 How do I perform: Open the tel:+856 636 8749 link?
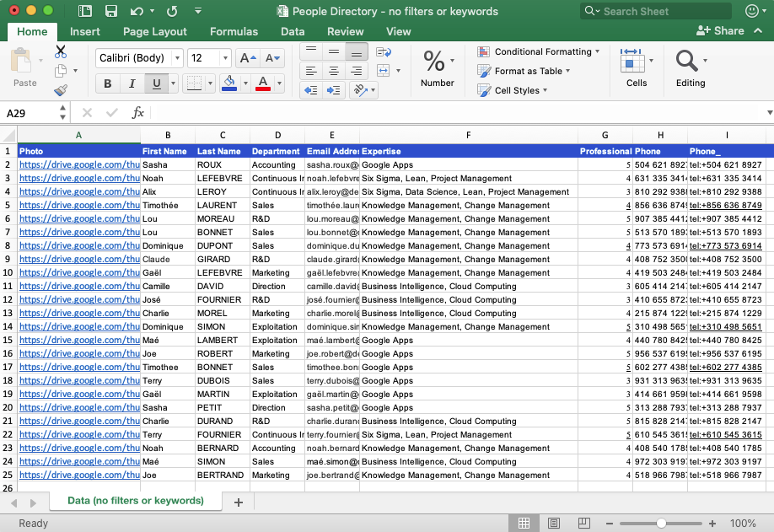[726, 206]
